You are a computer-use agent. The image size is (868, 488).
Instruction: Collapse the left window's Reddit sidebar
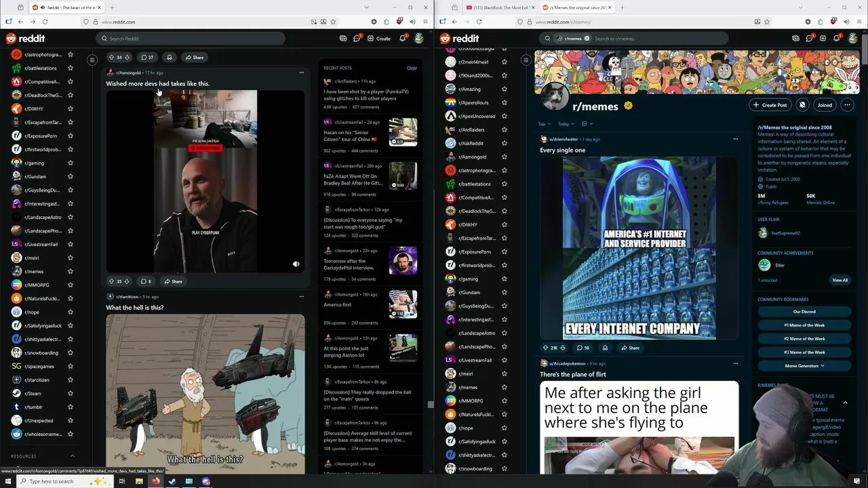(x=92, y=60)
